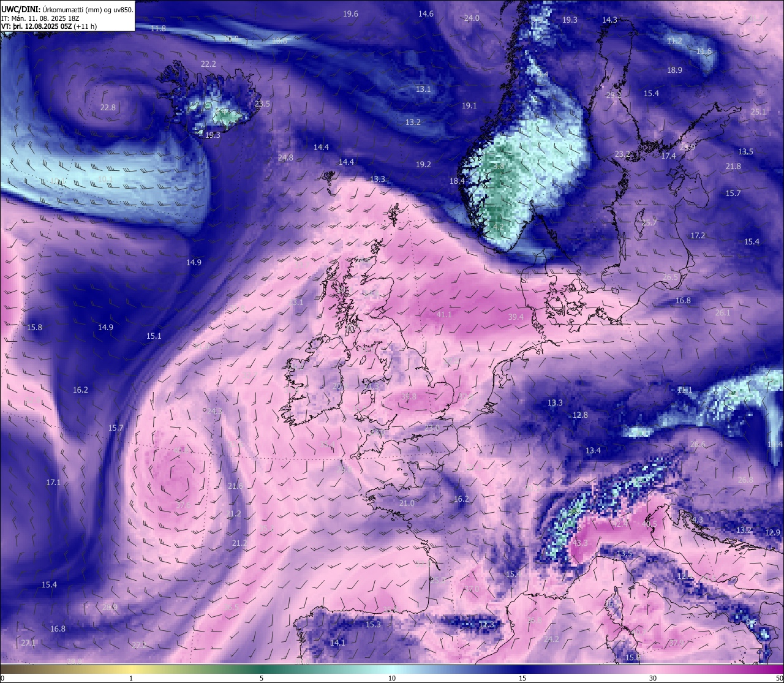The width and height of the screenshot is (784, 683).
Task: Click the colour scale tick label 15
Action: tap(522, 678)
